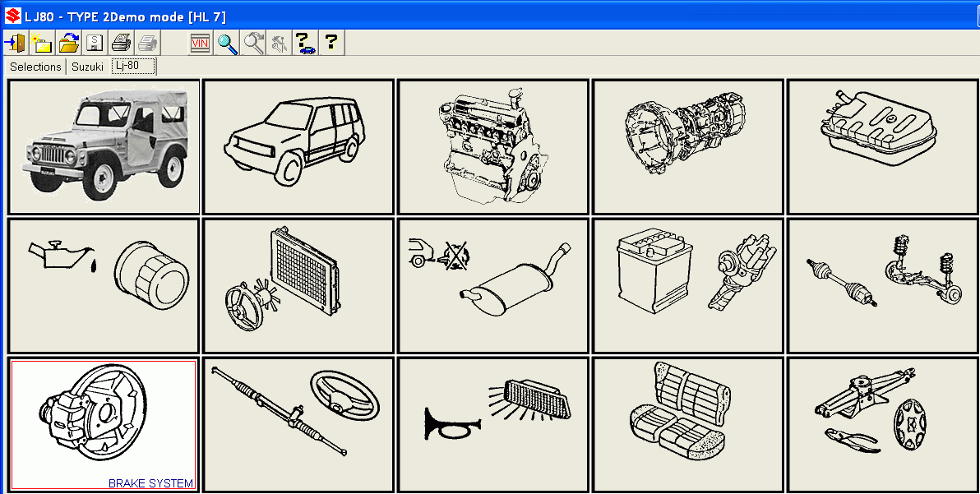Open the transmission gearbox category
Screen dimensions: 980x494
pos(688,147)
